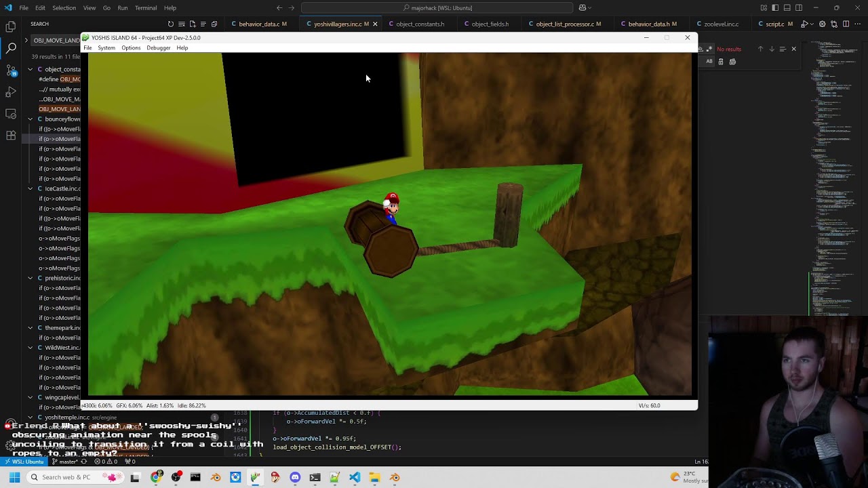This screenshot has height=488, width=868.
Task: Open Project64 Options menu
Action: [x=131, y=47]
